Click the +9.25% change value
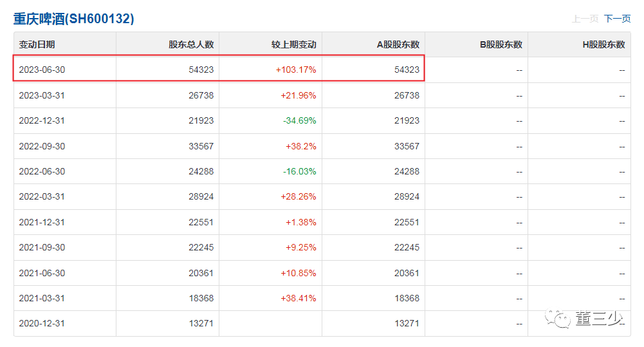 (x=301, y=247)
